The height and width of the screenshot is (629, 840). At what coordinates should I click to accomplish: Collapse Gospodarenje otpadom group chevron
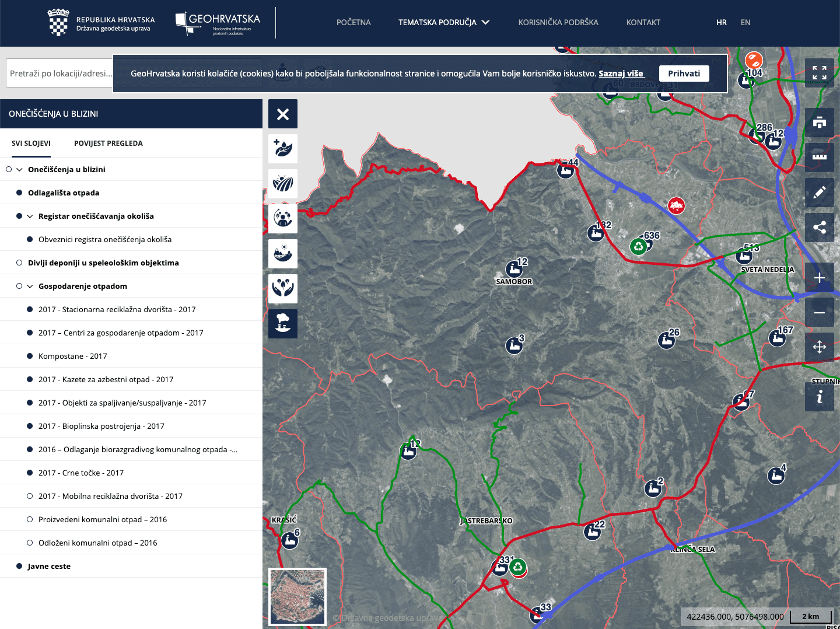[x=30, y=286]
